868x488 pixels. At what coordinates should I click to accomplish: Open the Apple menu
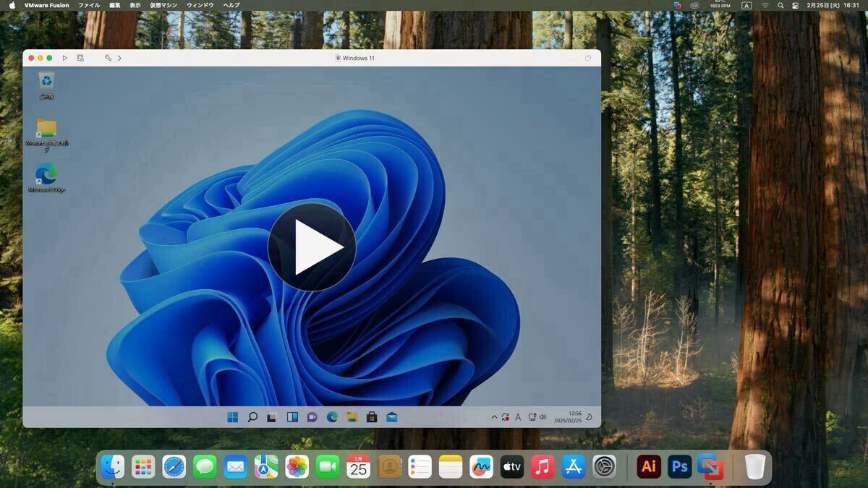click(12, 5)
